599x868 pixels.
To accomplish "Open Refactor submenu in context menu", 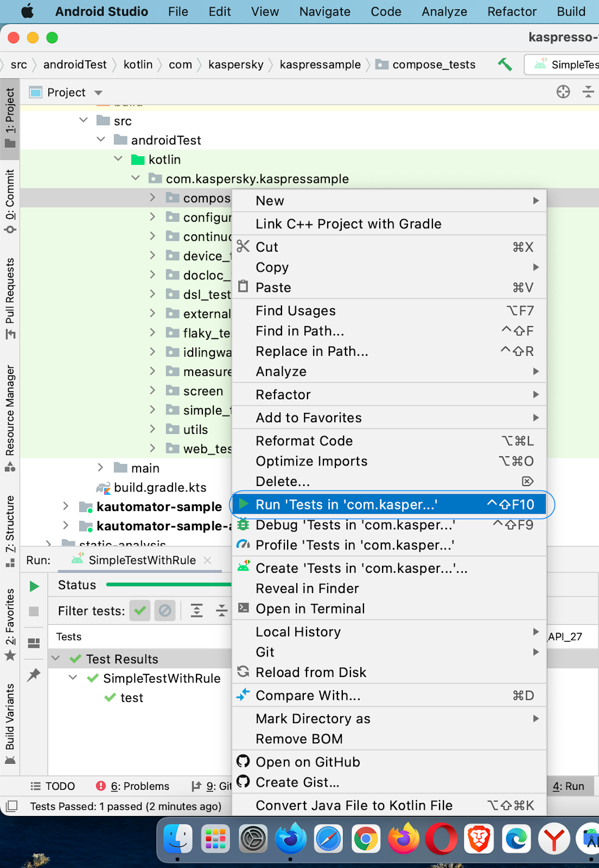I will 389,394.
